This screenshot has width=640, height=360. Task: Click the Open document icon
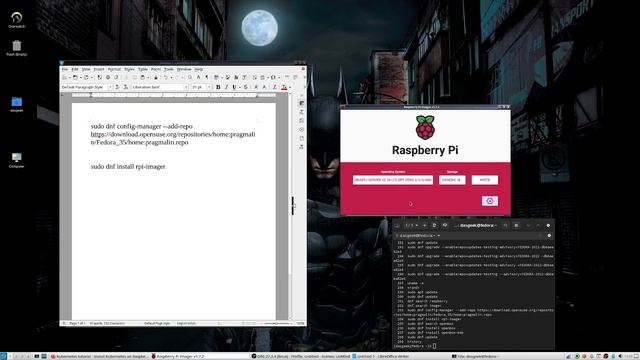(x=76, y=77)
